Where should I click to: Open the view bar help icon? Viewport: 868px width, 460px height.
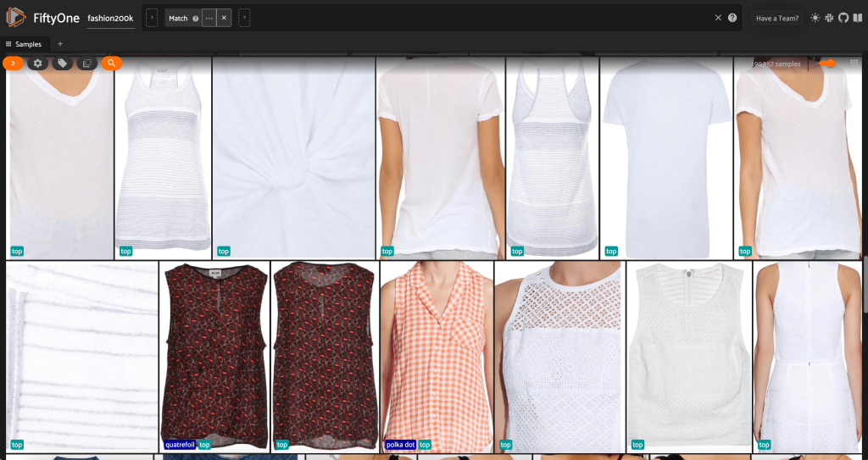[732, 18]
